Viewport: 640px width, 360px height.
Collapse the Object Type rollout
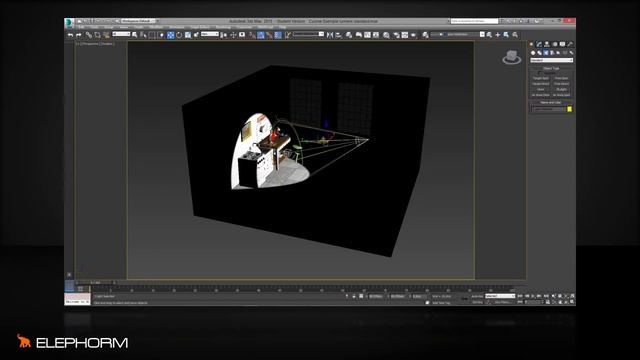click(x=551, y=68)
